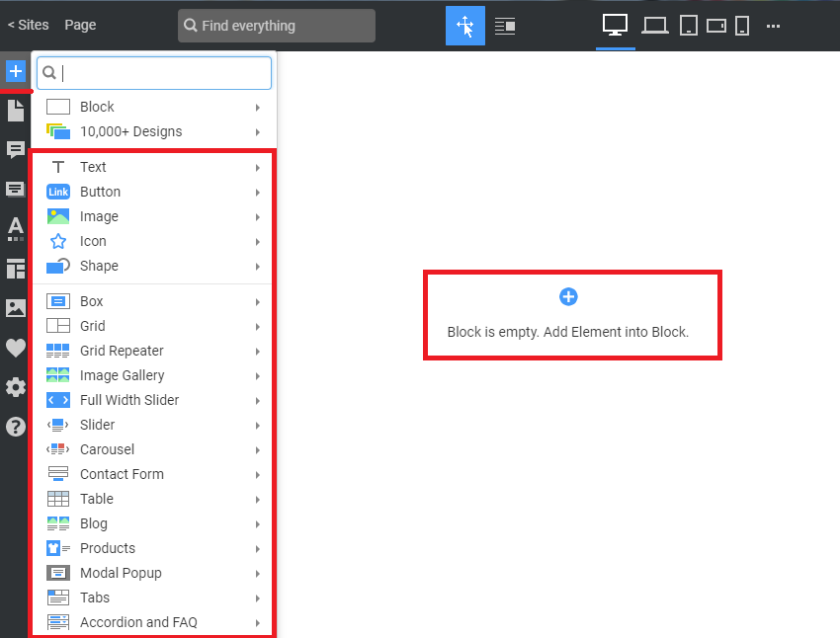Select tablet portrait preview mode

pyautogui.click(x=689, y=25)
